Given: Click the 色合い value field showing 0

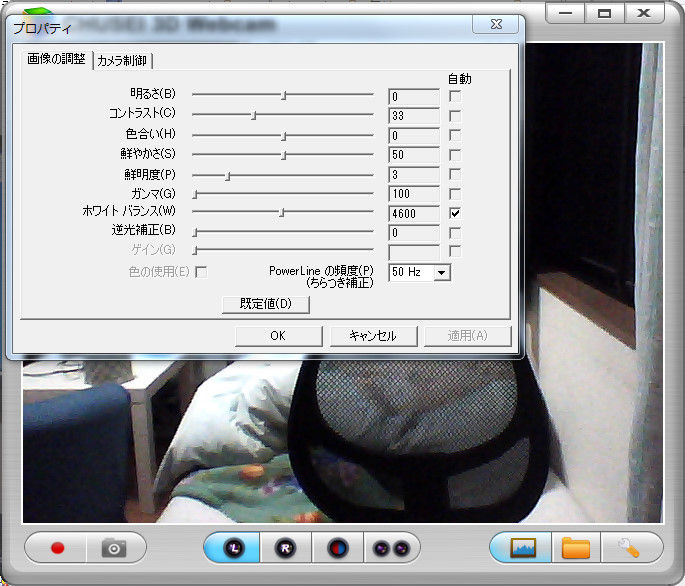Looking at the screenshot, I should click(414, 135).
